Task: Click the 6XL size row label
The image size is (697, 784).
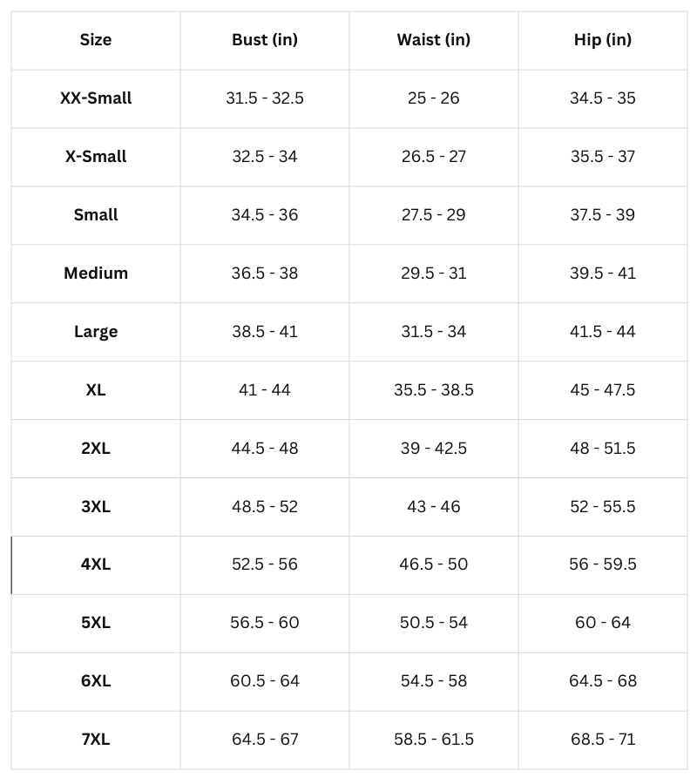Action: click(96, 680)
